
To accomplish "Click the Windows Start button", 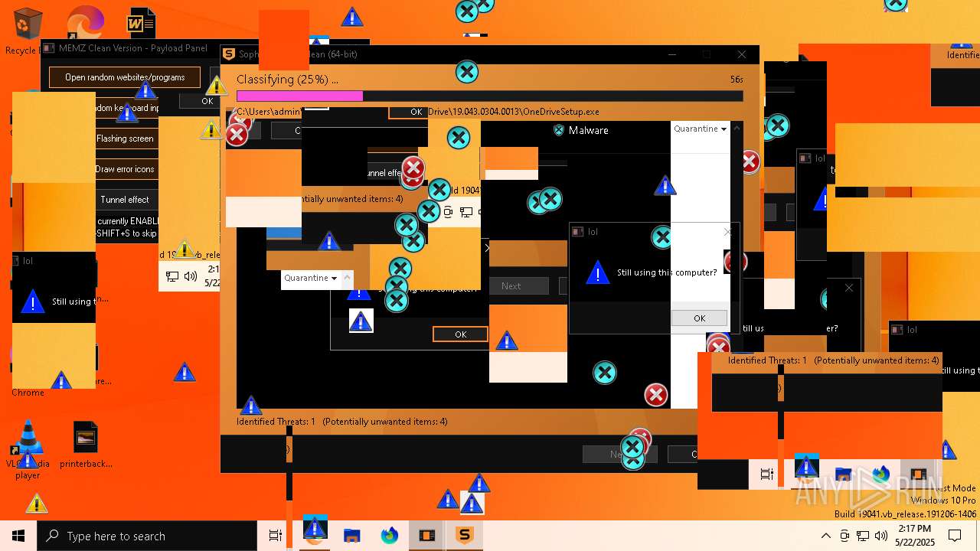I will click(18, 536).
